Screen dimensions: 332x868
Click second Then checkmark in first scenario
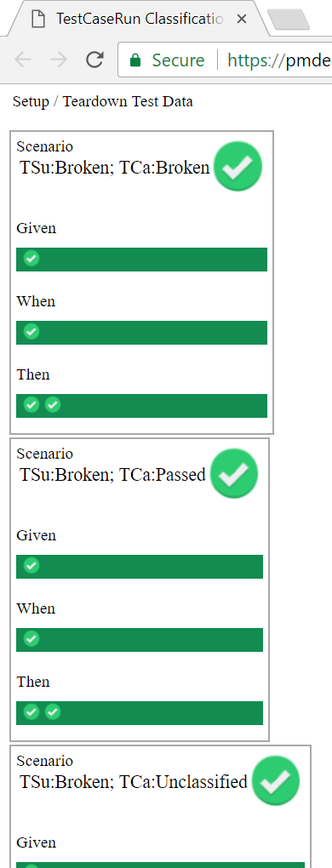[53, 405]
